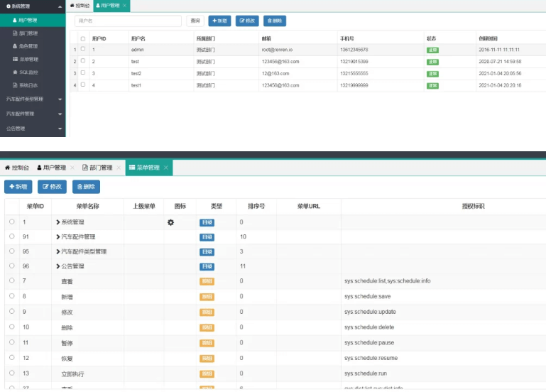Click 删除 button in menu management
Image resolution: width=546 pixels, height=392 pixels.
[86, 187]
